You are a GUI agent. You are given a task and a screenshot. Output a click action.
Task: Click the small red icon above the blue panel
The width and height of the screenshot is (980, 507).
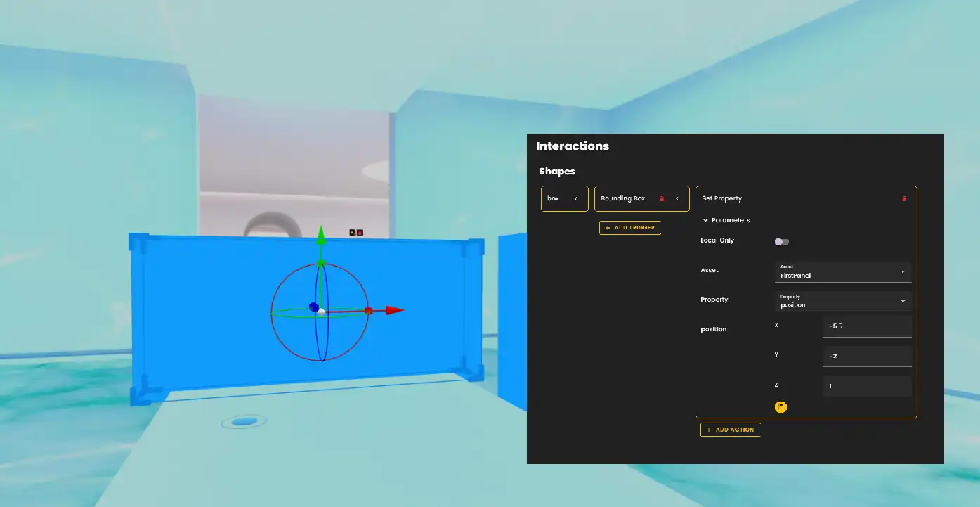pyautogui.click(x=360, y=232)
